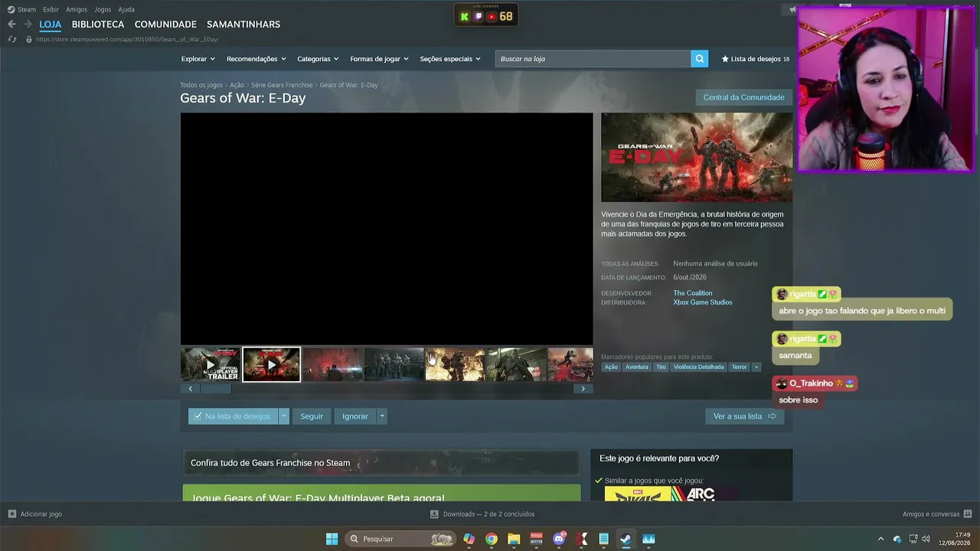This screenshot has height=551, width=980.
Task: Select the Aventura tag
Action: (x=636, y=367)
